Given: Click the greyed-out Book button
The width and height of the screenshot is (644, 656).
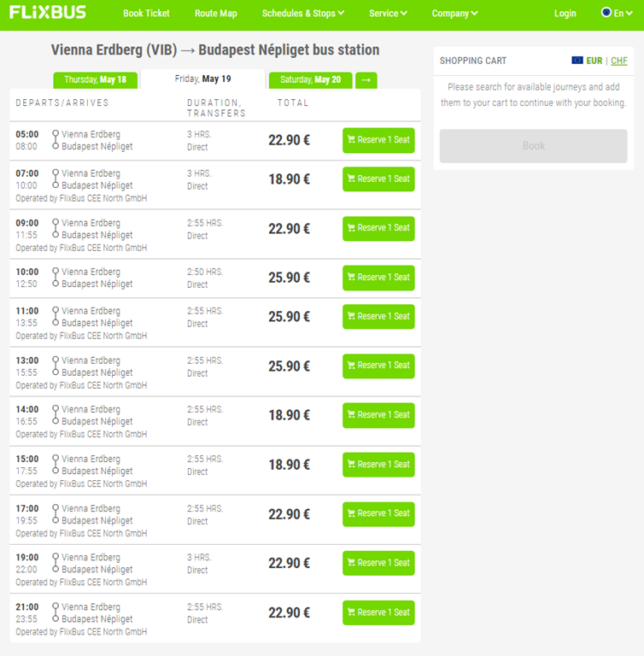Looking at the screenshot, I should 533,146.
